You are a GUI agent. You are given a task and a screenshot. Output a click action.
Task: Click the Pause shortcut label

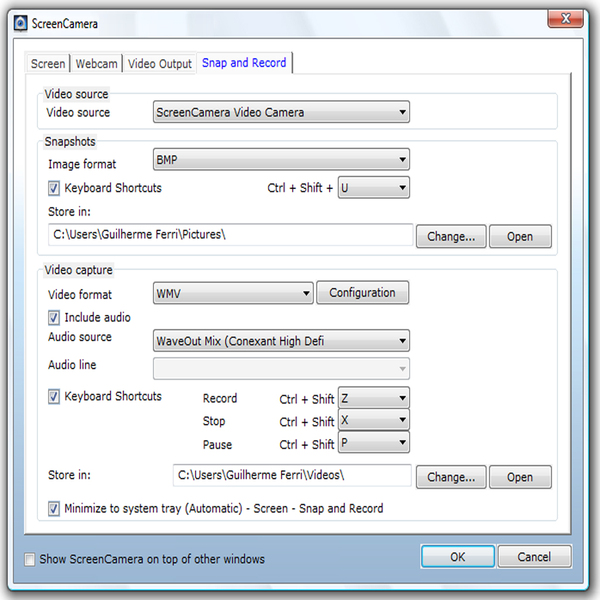217,445
